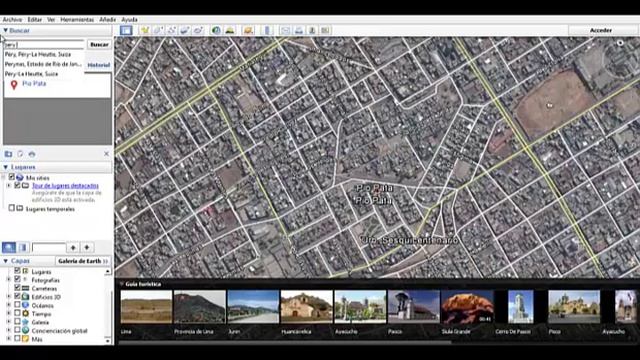
Task: Click the View in Google Maps icon
Action: 325,30
